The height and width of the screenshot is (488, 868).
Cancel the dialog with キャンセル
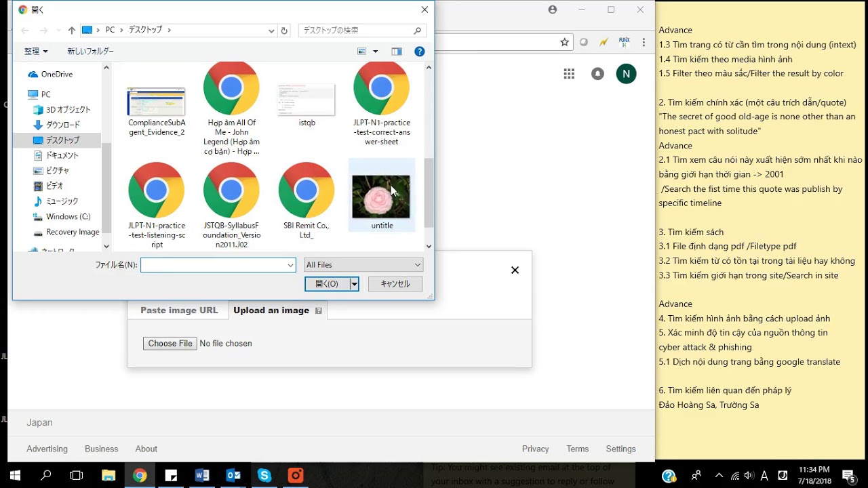click(x=395, y=284)
